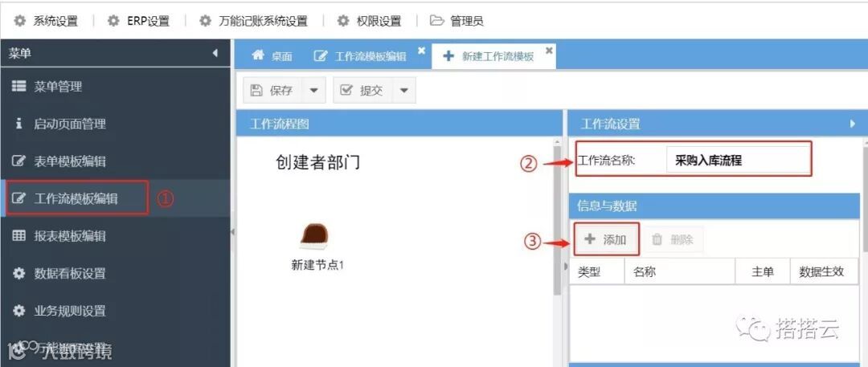Open 业务规则设置 in the sidebar
The height and width of the screenshot is (367, 868).
pos(115,311)
